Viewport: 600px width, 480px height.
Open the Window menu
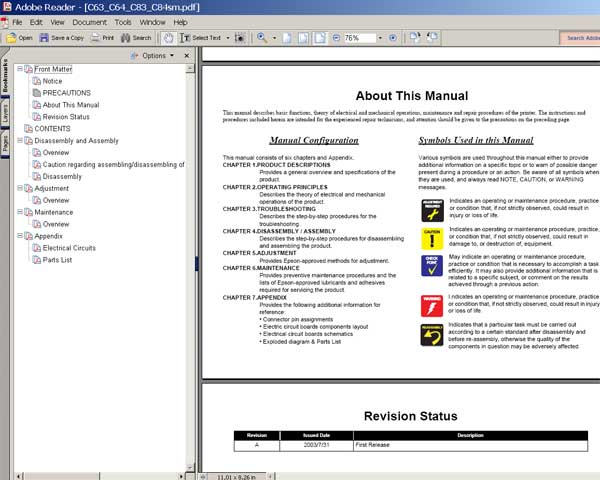(x=152, y=22)
